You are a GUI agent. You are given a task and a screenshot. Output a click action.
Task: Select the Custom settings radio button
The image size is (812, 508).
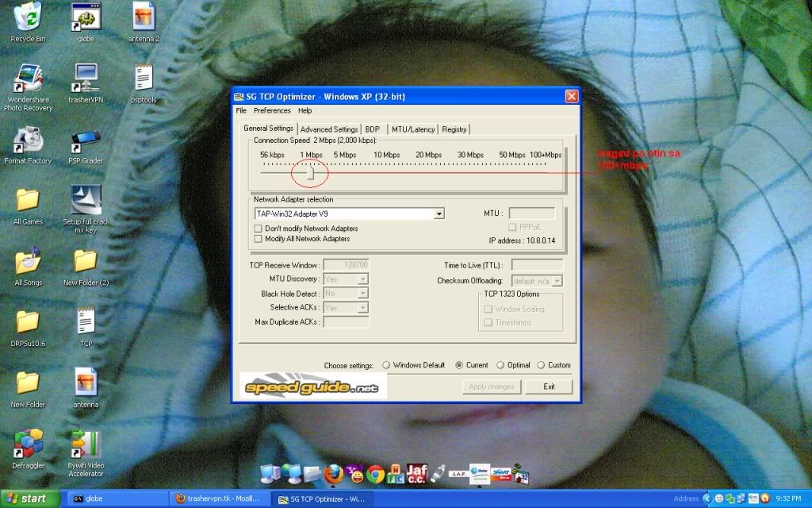(541, 365)
